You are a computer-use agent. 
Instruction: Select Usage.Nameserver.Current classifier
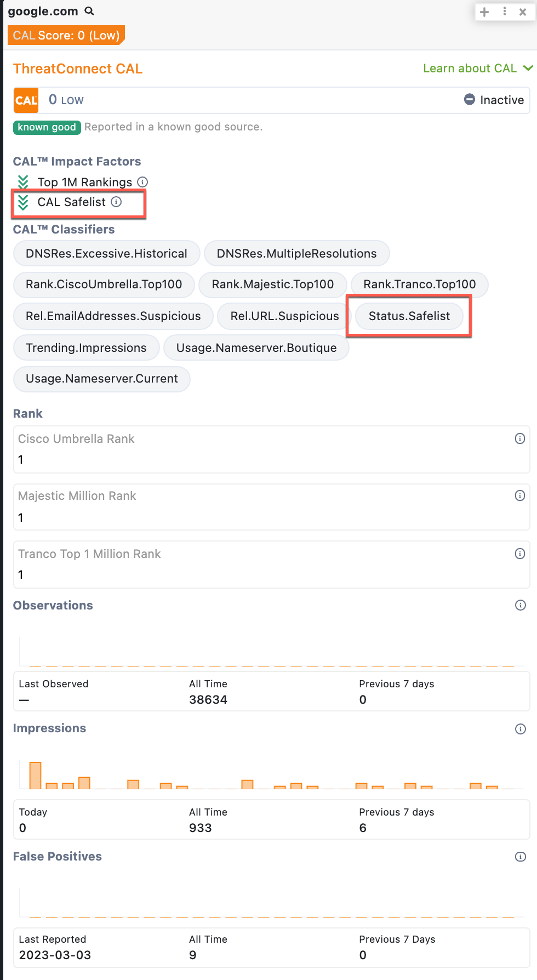pyautogui.click(x=102, y=379)
